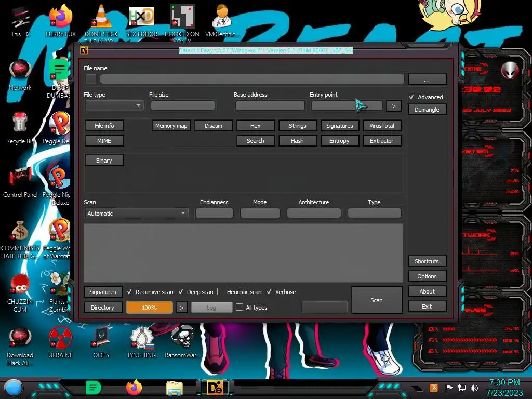The image size is (532, 399).
Task: Uncheck Recursive scan option
Action: pos(129,292)
